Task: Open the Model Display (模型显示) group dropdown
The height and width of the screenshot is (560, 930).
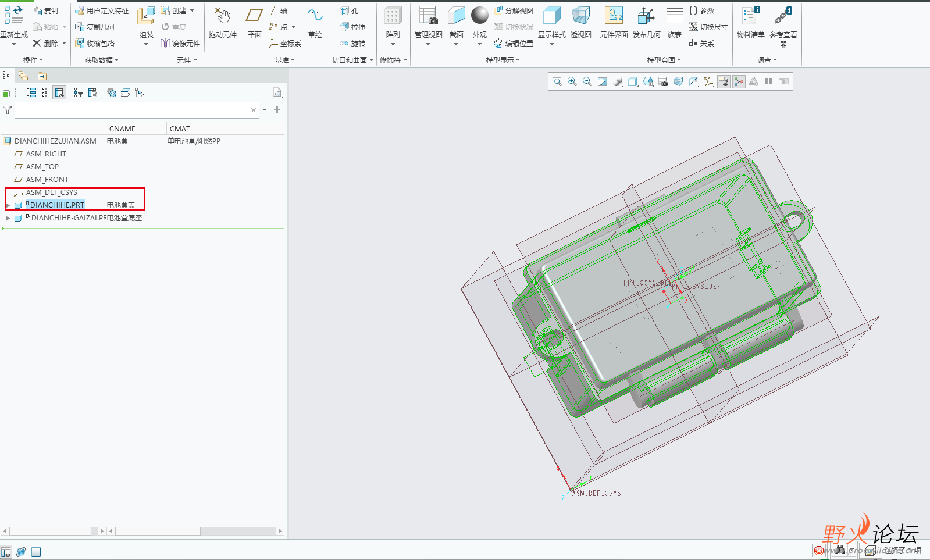Action: coord(503,60)
